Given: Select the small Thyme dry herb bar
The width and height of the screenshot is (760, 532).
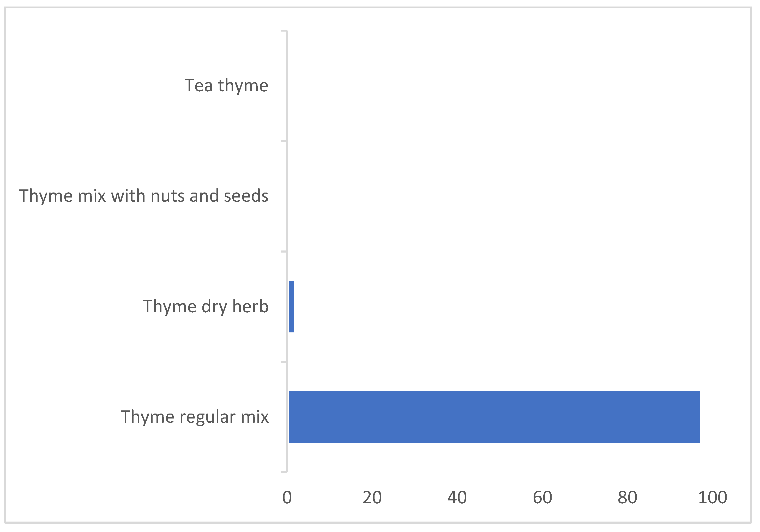Looking at the screenshot, I should pyautogui.click(x=291, y=306).
